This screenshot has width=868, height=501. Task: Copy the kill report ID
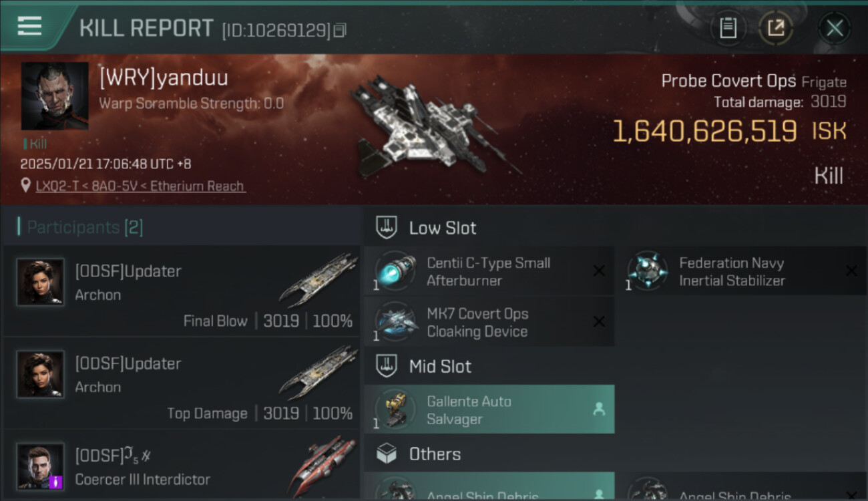click(x=340, y=30)
